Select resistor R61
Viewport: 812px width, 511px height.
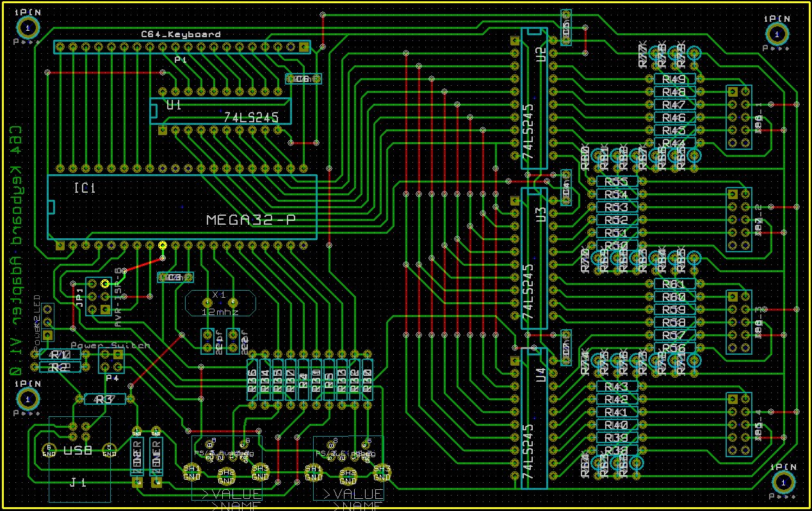pyautogui.click(x=674, y=284)
